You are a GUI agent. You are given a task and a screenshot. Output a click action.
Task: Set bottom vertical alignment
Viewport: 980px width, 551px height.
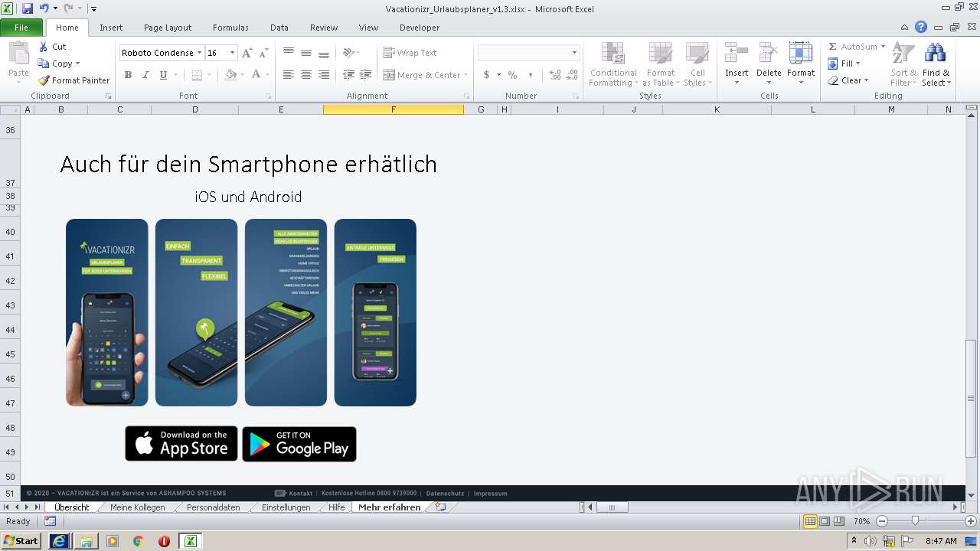pos(324,53)
